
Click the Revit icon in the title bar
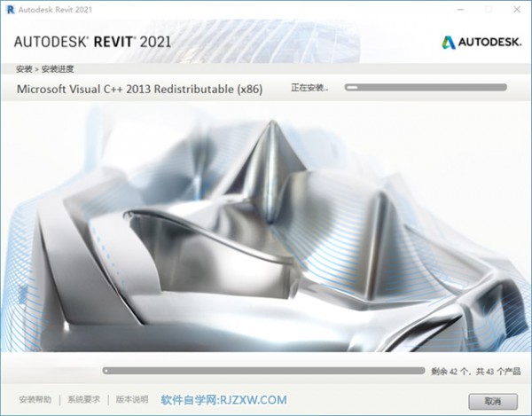11,10
